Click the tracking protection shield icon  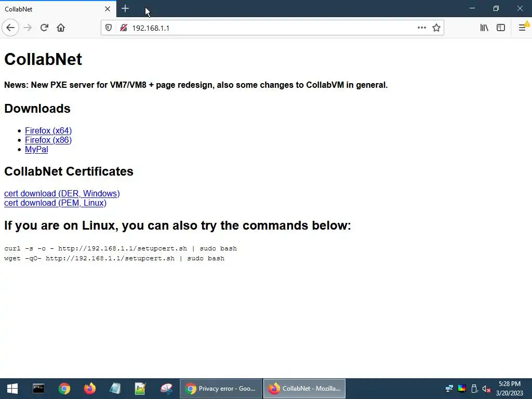[x=109, y=28]
